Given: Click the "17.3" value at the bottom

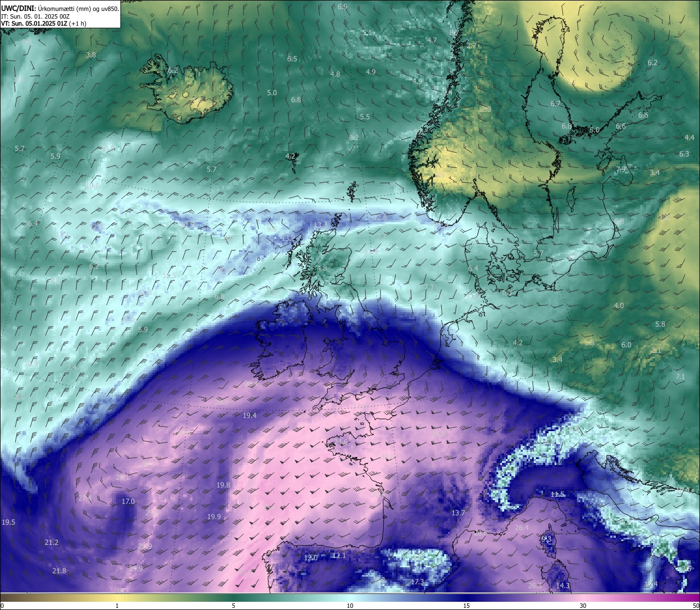Looking at the screenshot, I should click(x=417, y=582).
